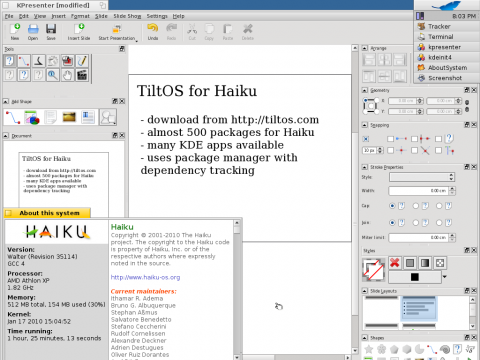480x360 pixels.
Task: Collapse the Add Shape panel
Action: click(x=6, y=101)
